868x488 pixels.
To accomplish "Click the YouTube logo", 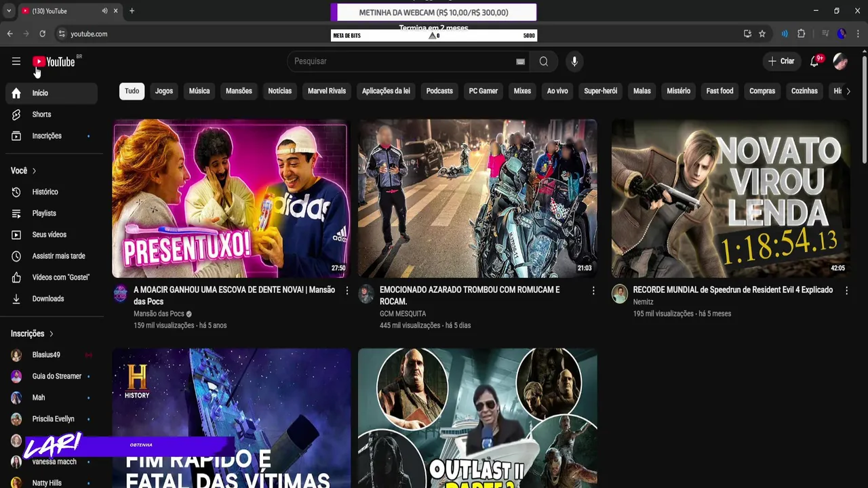I will coord(54,62).
